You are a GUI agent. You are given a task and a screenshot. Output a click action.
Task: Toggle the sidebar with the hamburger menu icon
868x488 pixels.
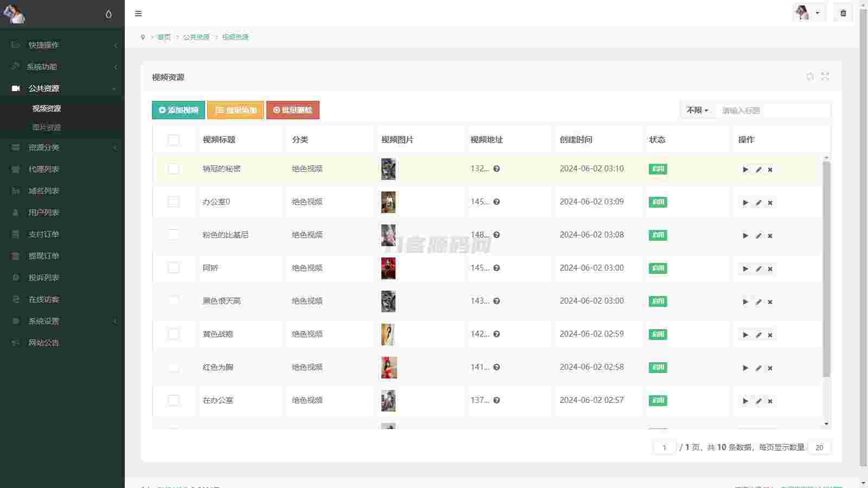point(138,14)
